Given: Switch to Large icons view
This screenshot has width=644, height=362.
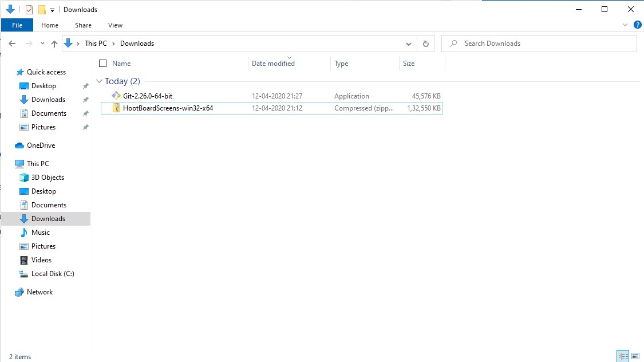Looking at the screenshot, I should [x=635, y=356].
